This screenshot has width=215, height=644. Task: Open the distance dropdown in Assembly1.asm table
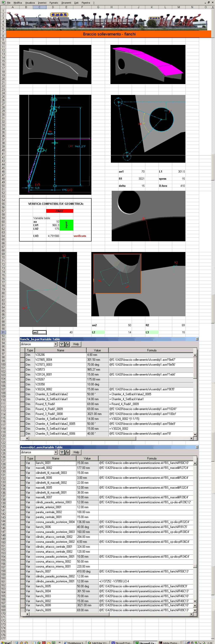56,452
